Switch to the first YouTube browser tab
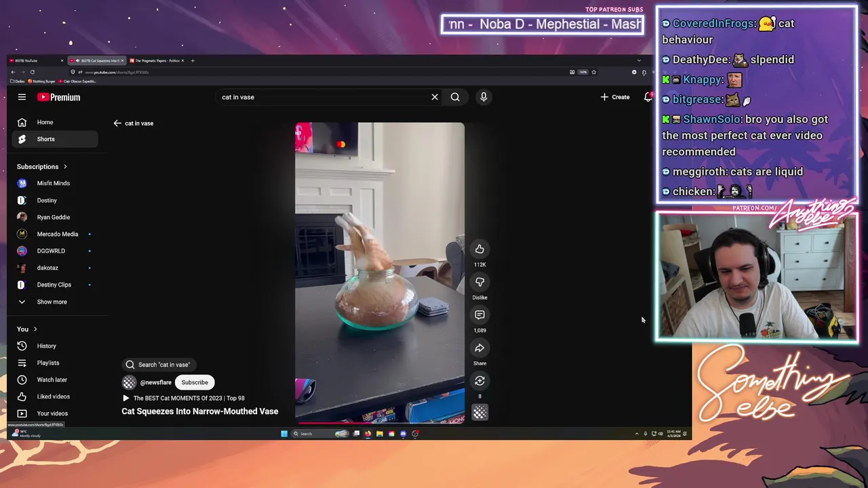The width and height of the screenshot is (868, 488). point(37,60)
